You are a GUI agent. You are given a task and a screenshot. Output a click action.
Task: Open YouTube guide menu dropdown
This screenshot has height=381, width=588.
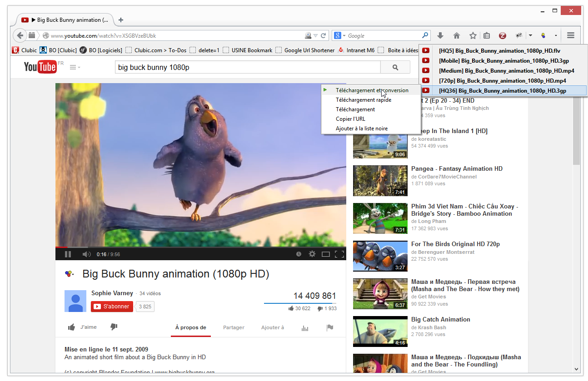click(x=75, y=68)
